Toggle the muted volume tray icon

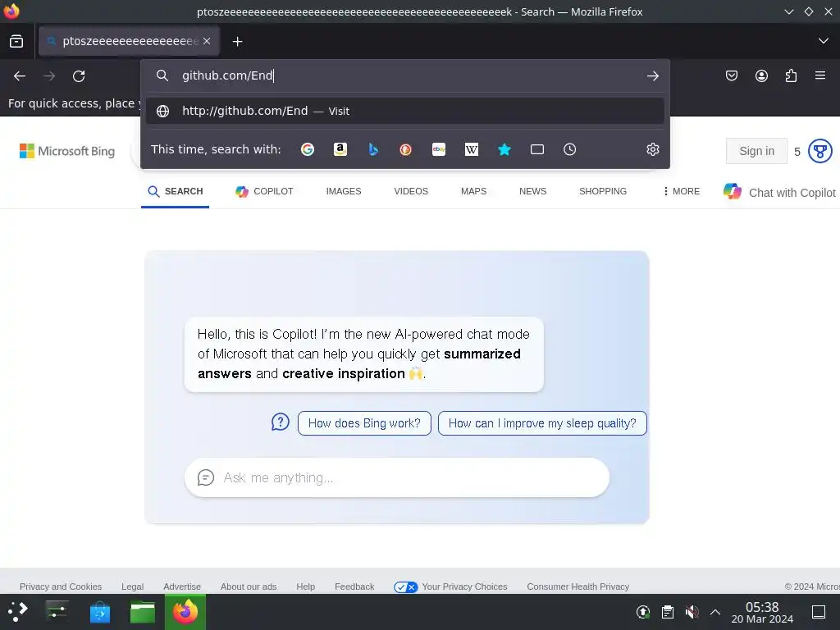pyautogui.click(x=692, y=612)
